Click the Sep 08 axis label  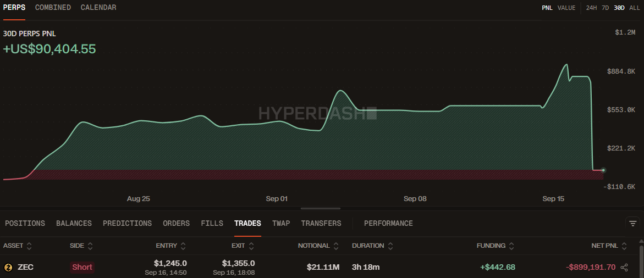415,199
